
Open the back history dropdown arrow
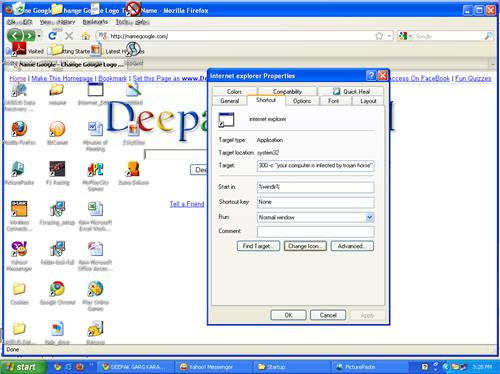pos(39,36)
